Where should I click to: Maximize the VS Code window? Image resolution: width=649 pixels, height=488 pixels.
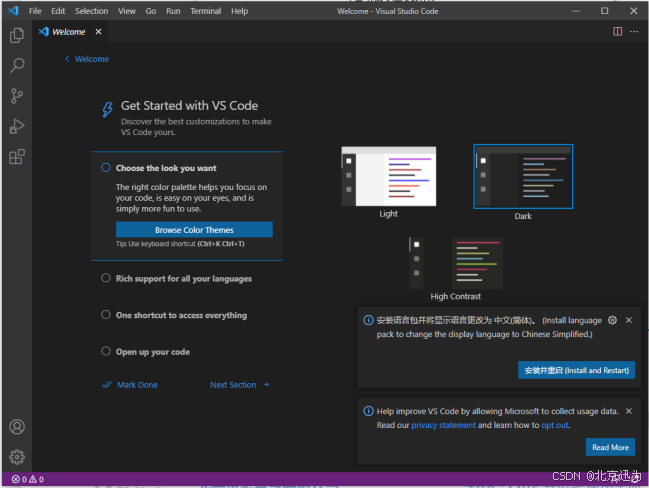pos(605,11)
